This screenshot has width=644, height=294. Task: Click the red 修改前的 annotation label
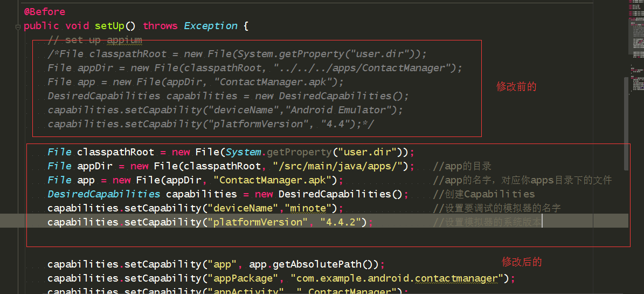pyautogui.click(x=516, y=86)
